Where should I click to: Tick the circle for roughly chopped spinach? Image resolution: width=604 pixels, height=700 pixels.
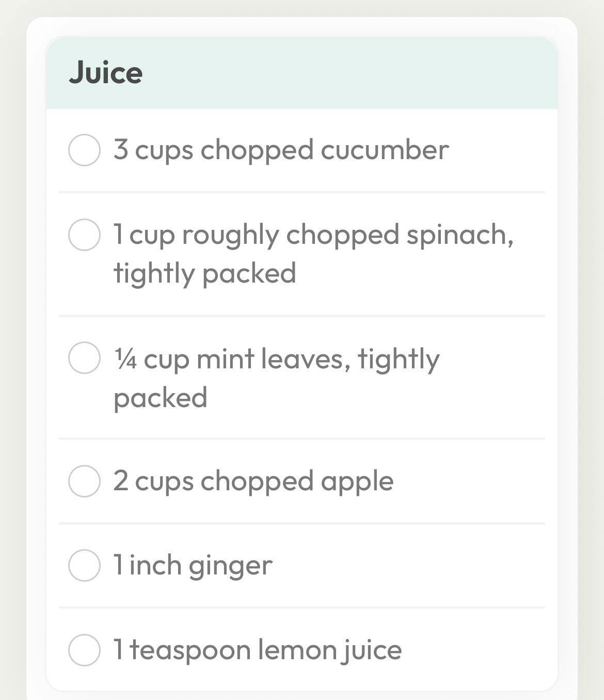tap(84, 235)
